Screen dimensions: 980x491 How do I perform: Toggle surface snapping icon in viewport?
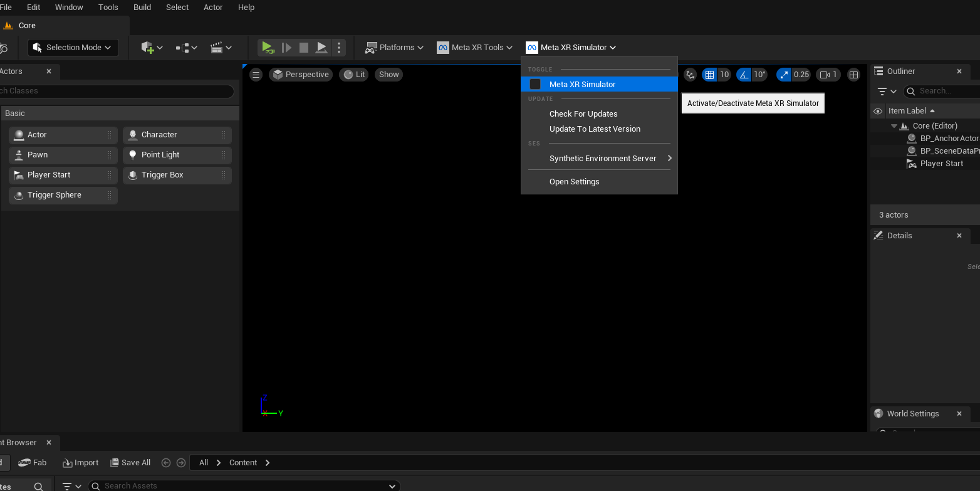click(690, 75)
